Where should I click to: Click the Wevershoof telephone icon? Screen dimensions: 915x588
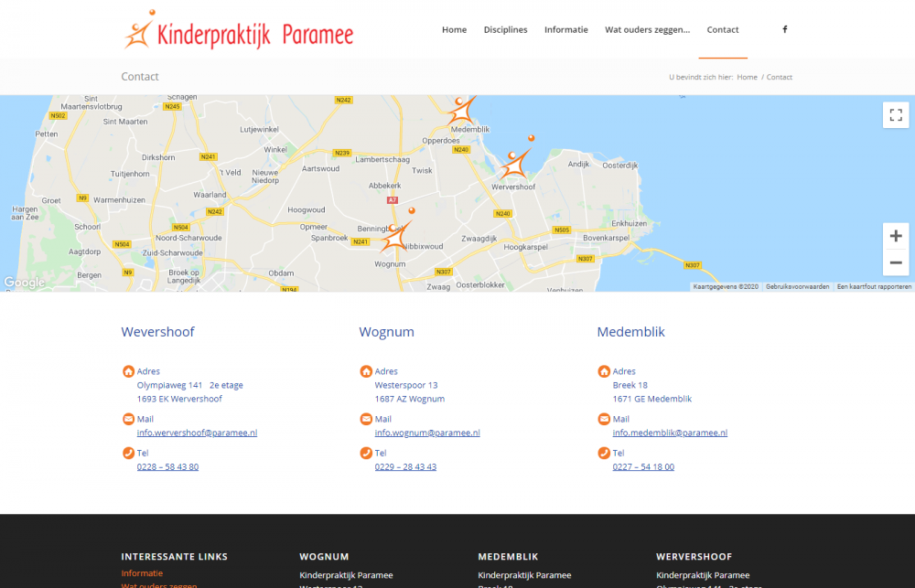[x=128, y=453]
